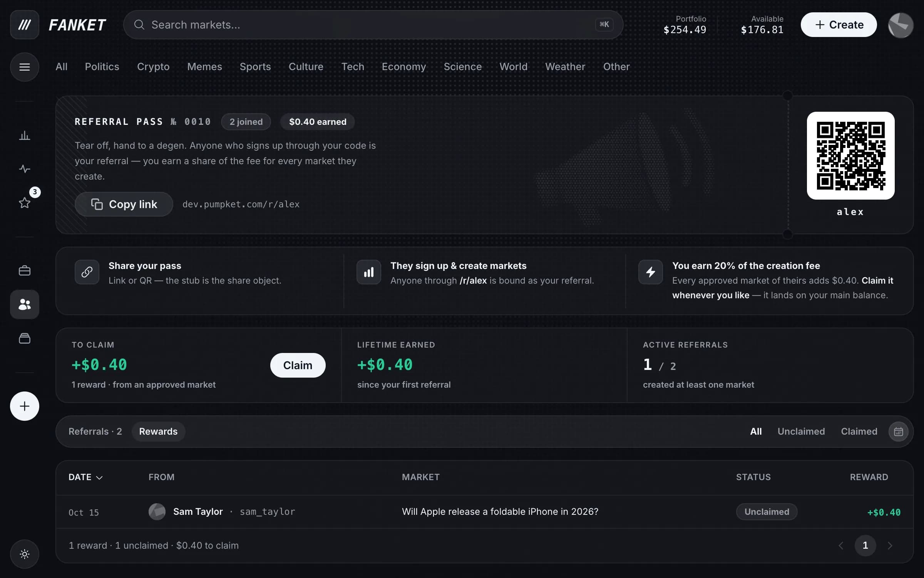The height and width of the screenshot is (578, 924).
Task: Open the referrals people sidebar icon
Action: tap(25, 304)
